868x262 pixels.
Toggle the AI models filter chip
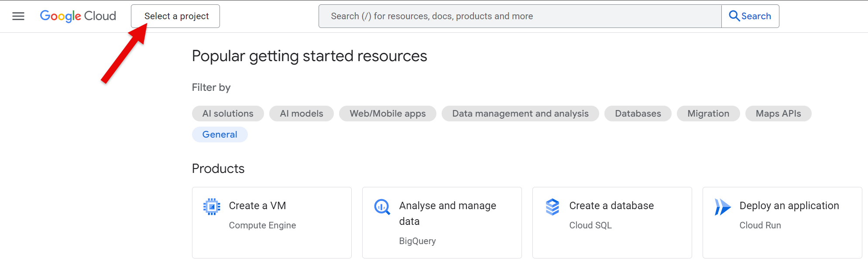(302, 114)
